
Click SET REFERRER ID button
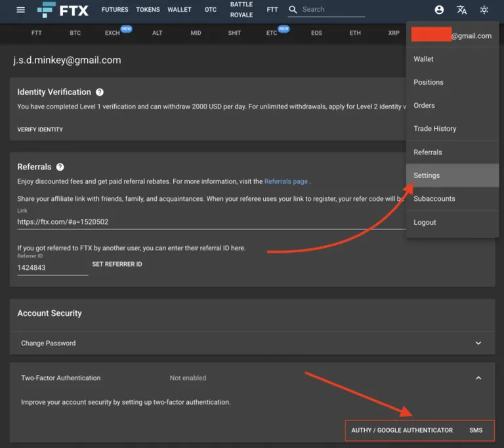[117, 264]
